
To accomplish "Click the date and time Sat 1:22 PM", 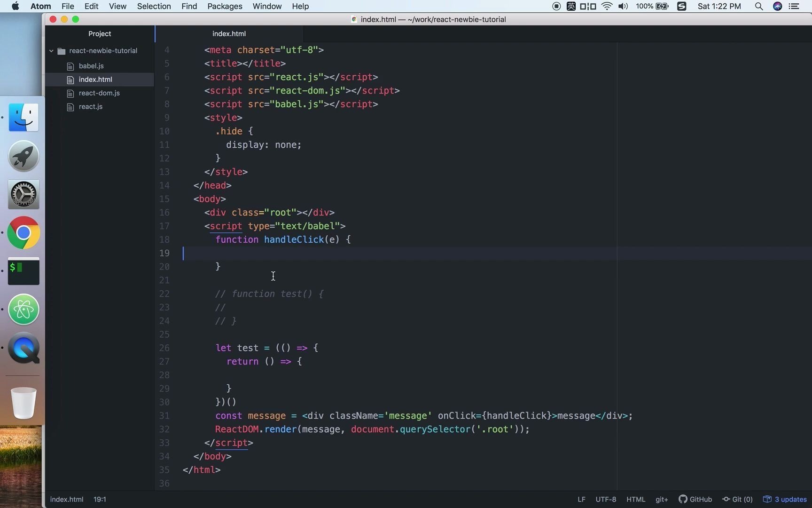I will coord(719,6).
